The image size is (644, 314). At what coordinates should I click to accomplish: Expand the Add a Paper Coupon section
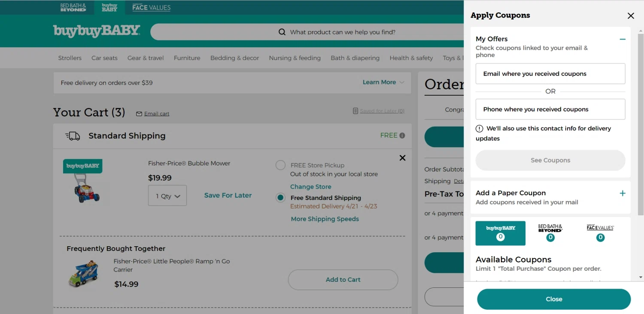point(623,193)
